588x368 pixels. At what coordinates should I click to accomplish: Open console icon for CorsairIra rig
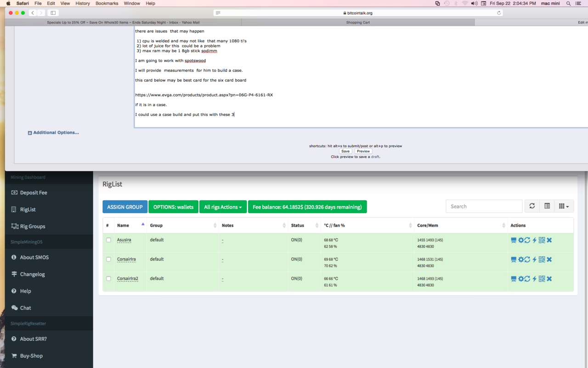[514, 259]
